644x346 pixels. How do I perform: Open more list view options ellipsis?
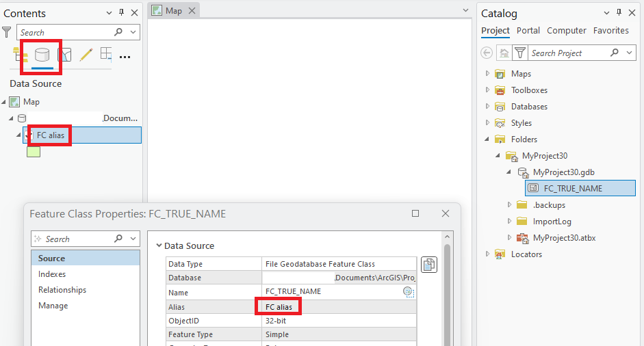(125, 57)
